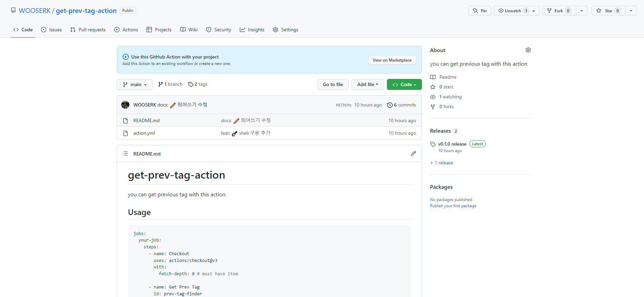Open the Wiki tab
Viewport: 644px width, 297px height.
[189, 30]
